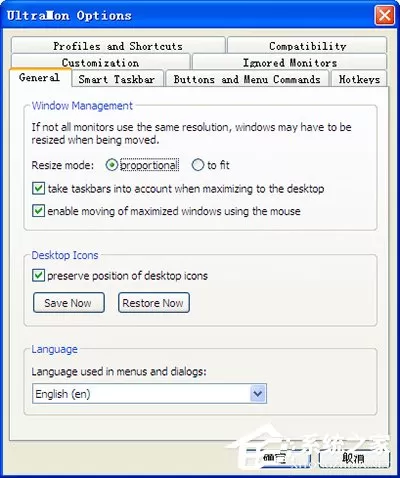Switch to the Compatibility tab
The height and width of the screenshot is (478, 400).
click(x=307, y=45)
